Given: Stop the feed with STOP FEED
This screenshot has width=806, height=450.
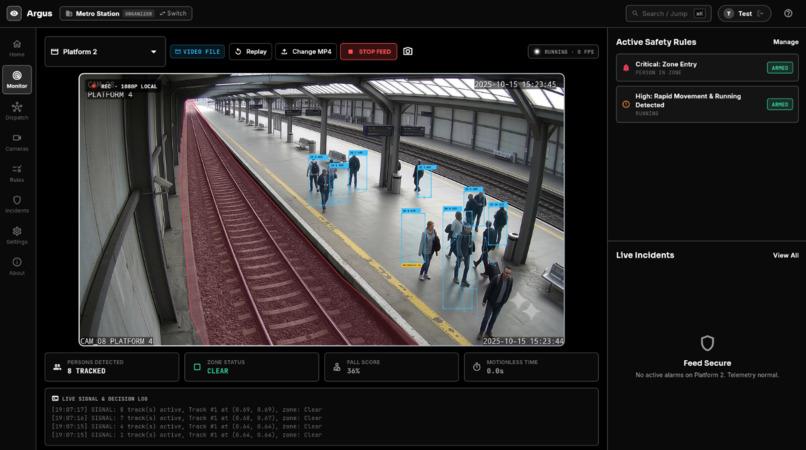Looking at the screenshot, I should [x=369, y=51].
